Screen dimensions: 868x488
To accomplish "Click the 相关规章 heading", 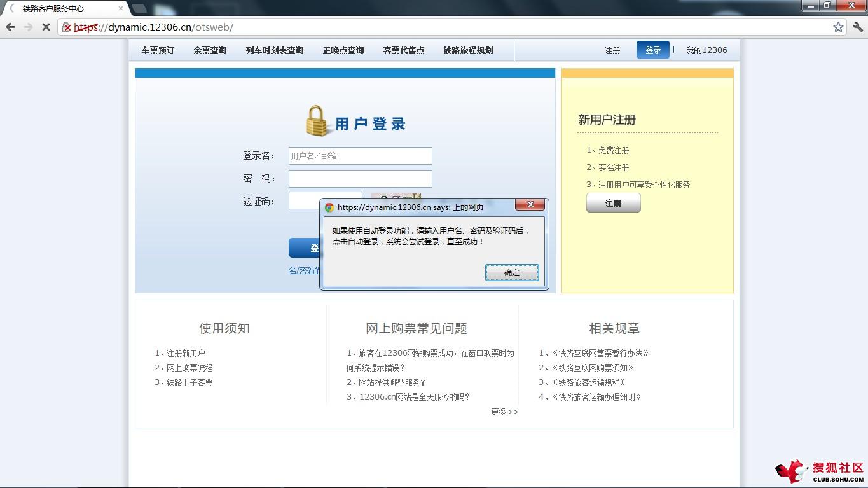I will [614, 328].
